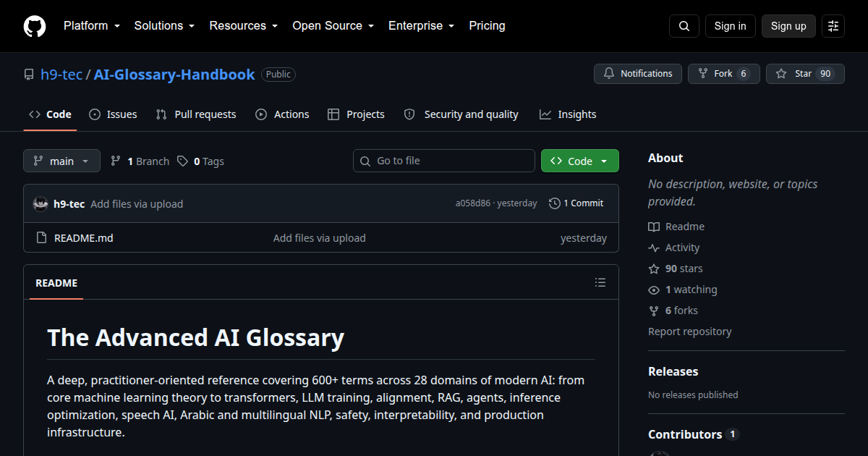Click the fork icon beside 6 forks

[x=654, y=311]
